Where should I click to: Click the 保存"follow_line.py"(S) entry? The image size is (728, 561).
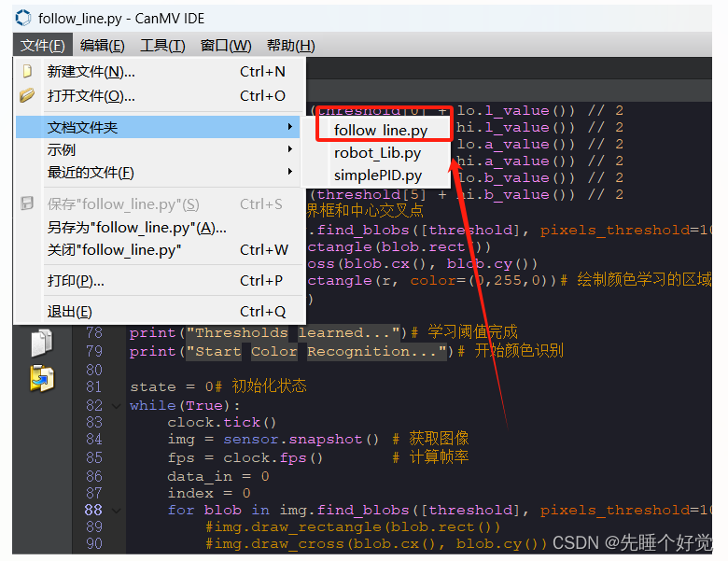(x=161, y=203)
